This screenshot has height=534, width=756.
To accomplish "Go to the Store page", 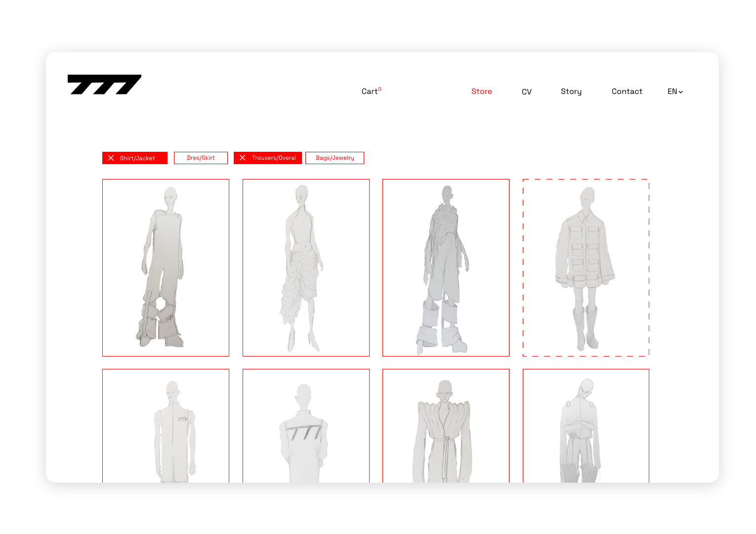I will [481, 91].
